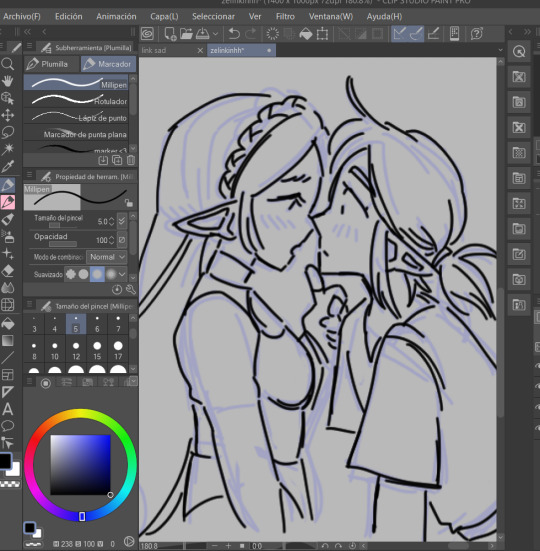The width and height of the screenshot is (540, 551).
Task: Open the help question mark icon
Action: [x=477, y=34]
